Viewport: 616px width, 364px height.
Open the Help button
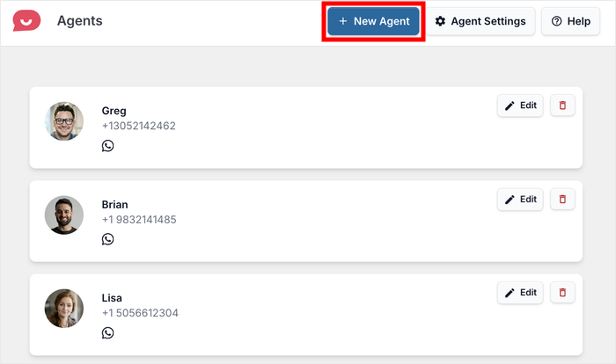pos(570,21)
